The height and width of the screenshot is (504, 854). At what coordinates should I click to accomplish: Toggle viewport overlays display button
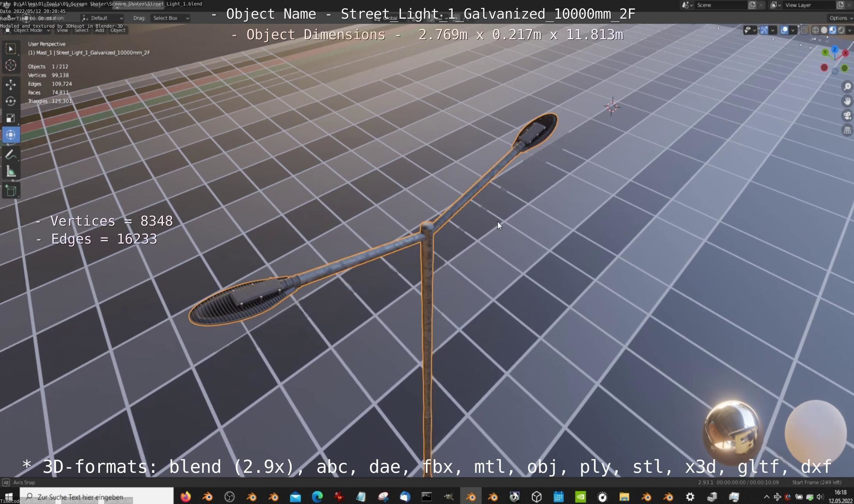[784, 30]
